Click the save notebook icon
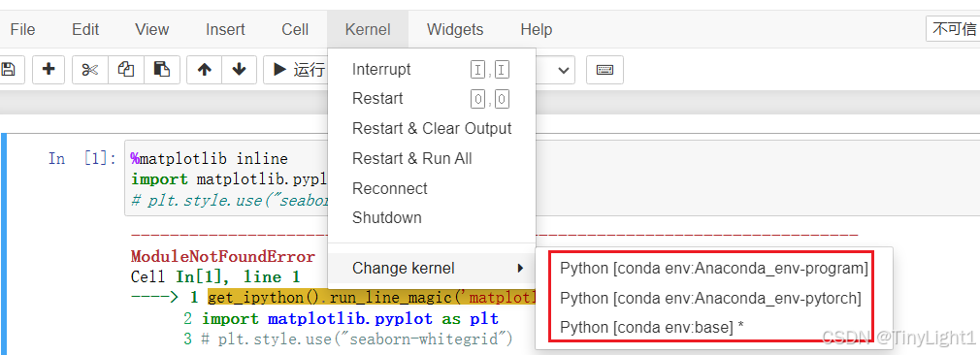The image size is (980, 355). [x=10, y=70]
